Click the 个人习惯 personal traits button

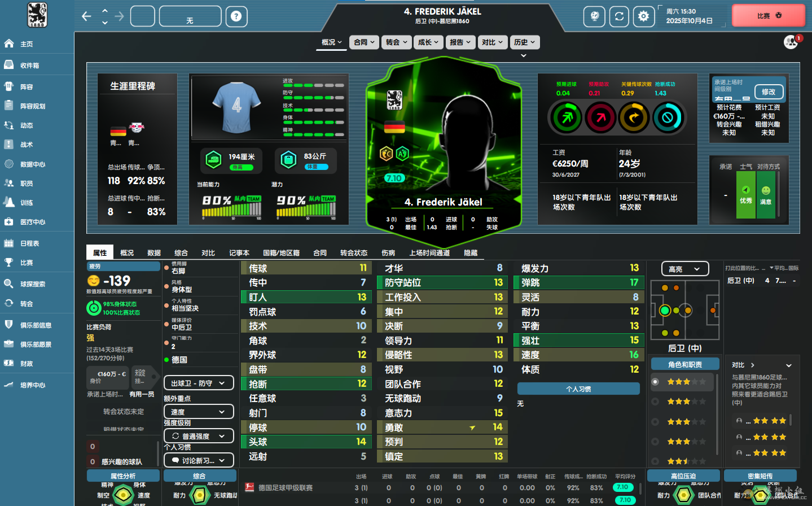578,389
